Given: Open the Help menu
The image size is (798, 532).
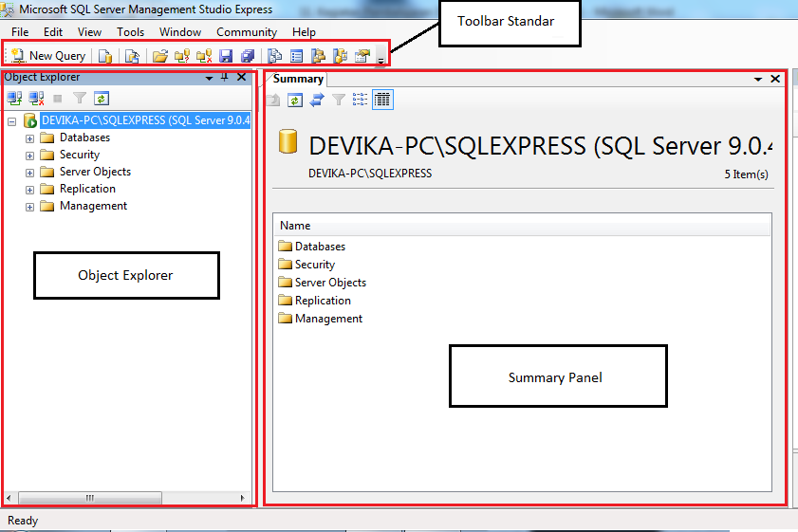Looking at the screenshot, I should click(304, 32).
